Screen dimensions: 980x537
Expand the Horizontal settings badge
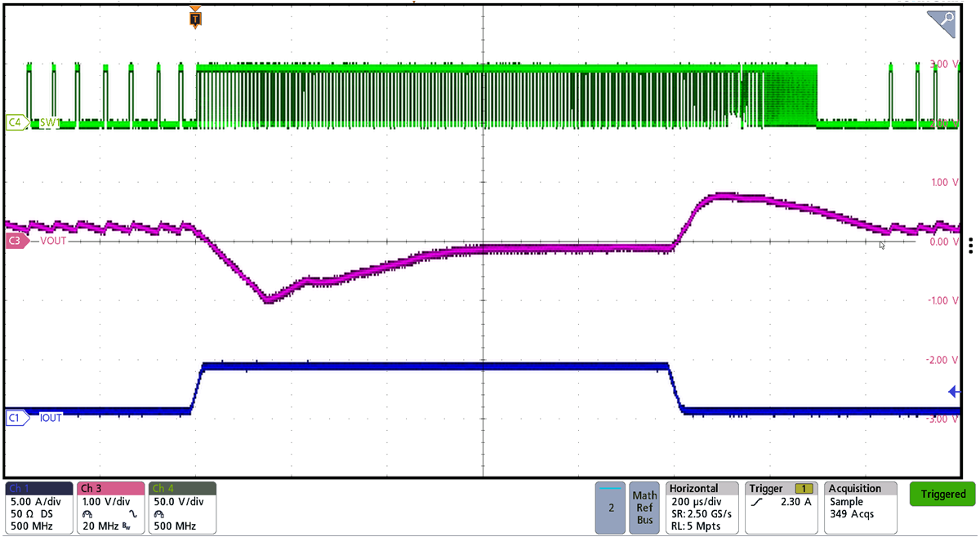click(700, 508)
